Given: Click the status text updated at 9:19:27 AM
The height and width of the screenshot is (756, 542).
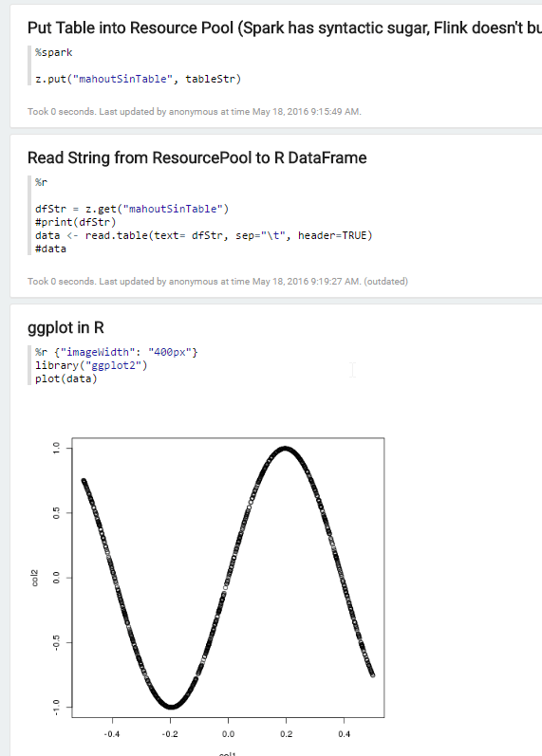Looking at the screenshot, I should pyautogui.click(x=194, y=282).
